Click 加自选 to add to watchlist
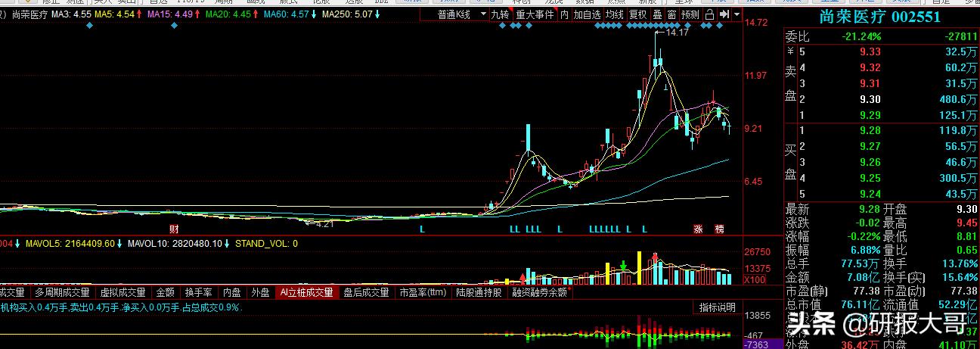This screenshot has height=349, width=980. click(x=587, y=14)
